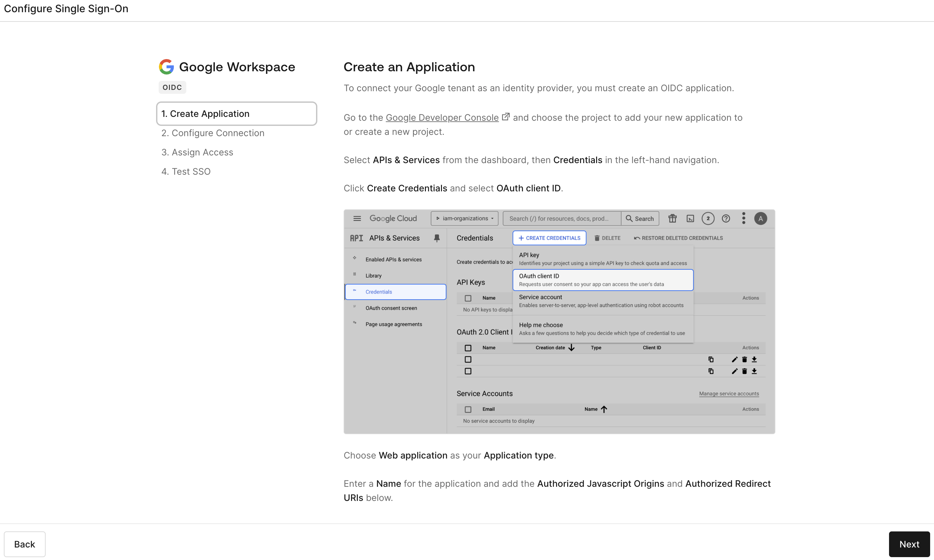Open the help question mark icon

coord(726,218)
